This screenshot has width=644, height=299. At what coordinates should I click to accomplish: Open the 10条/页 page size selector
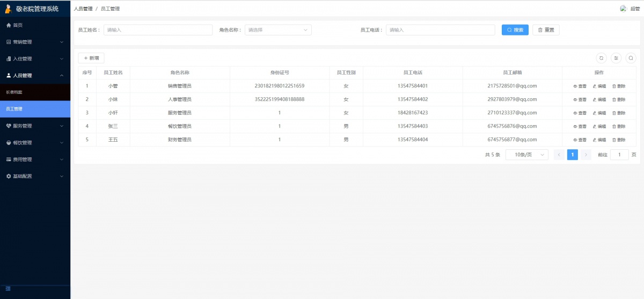pyautogui.click(x=526, y=155)
